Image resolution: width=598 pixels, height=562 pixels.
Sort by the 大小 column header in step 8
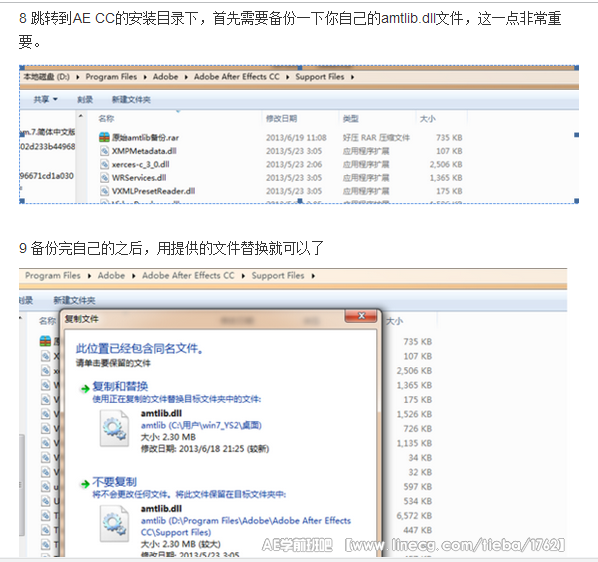point(428,119)
